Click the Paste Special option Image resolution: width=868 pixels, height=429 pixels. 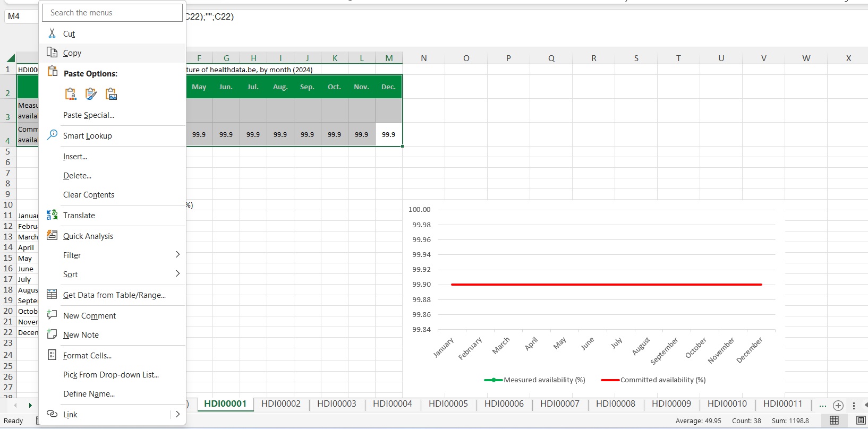pos(88,115)
